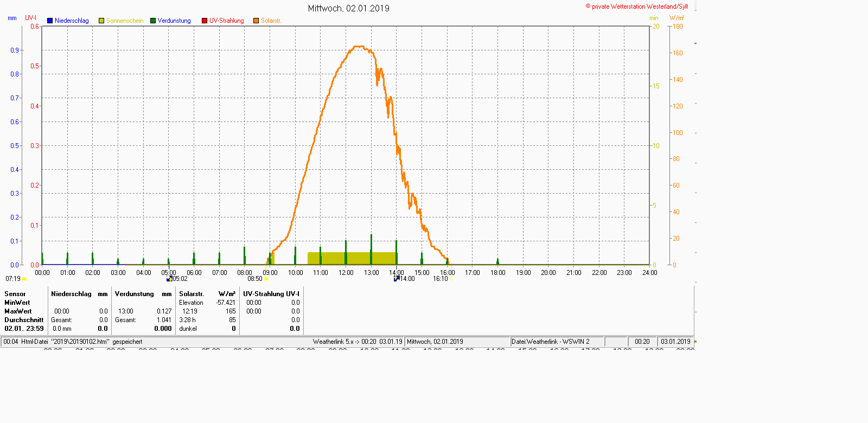Click the 00:20 clock panel in status bar

tap(642, 342)
